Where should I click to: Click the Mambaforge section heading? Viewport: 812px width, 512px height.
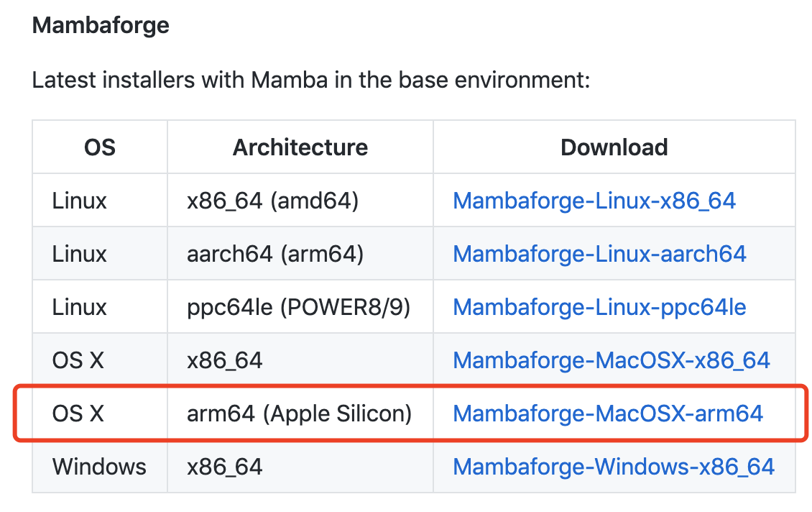101,25
